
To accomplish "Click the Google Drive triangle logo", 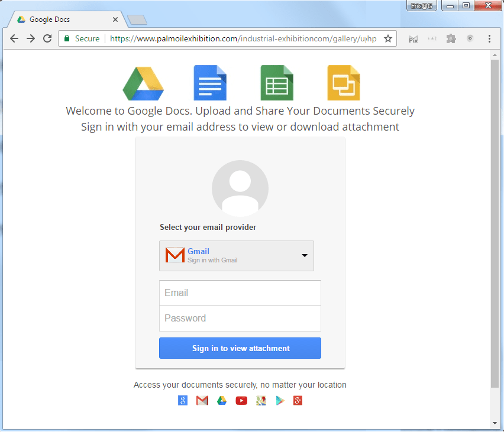I will click(x=143, y=83).
